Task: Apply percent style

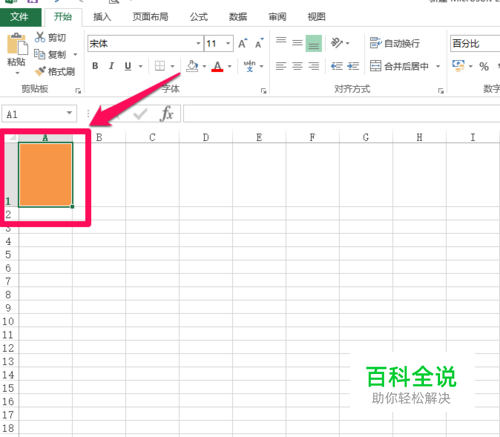Action: (x=484, y=66)
